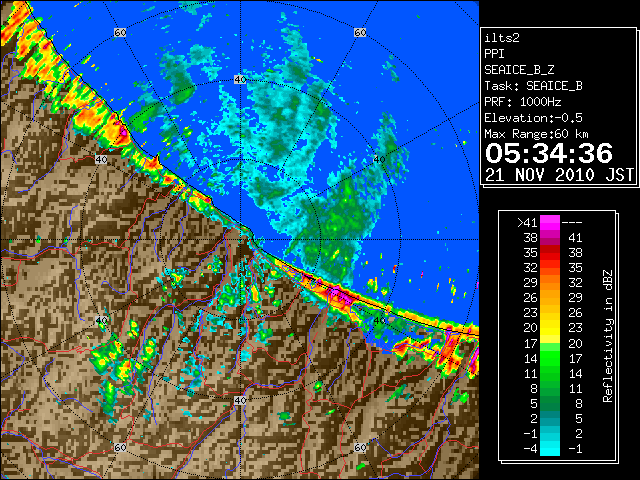Click the lower-left "40" range ring label
The width and height of the screenshot is (640, 480).
[101, 320]
